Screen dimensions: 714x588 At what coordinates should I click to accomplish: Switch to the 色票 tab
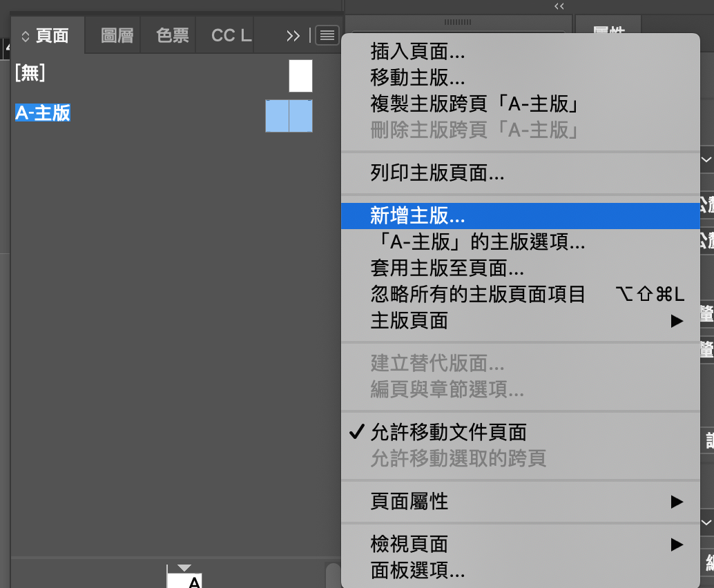pyautogui.click(x=173, y=36)
